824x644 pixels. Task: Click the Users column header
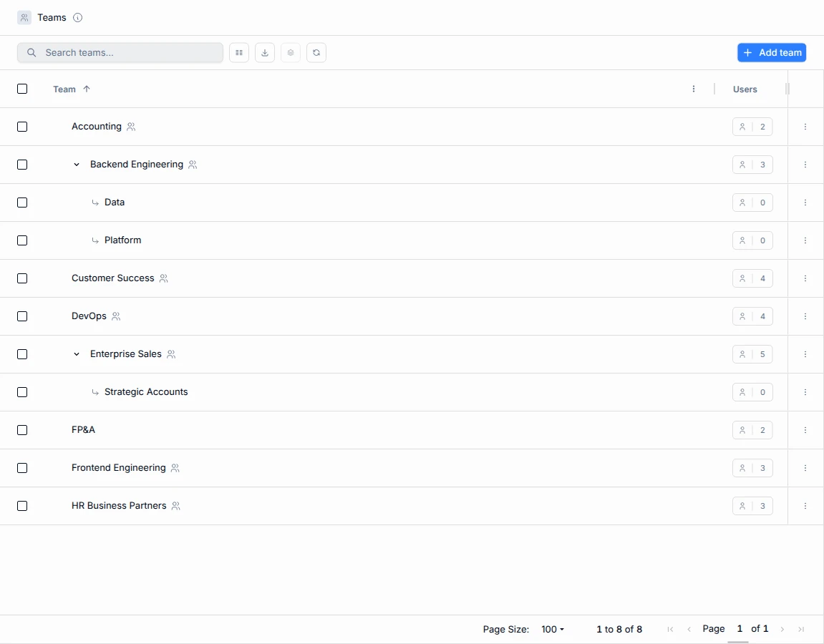(745, 89)
